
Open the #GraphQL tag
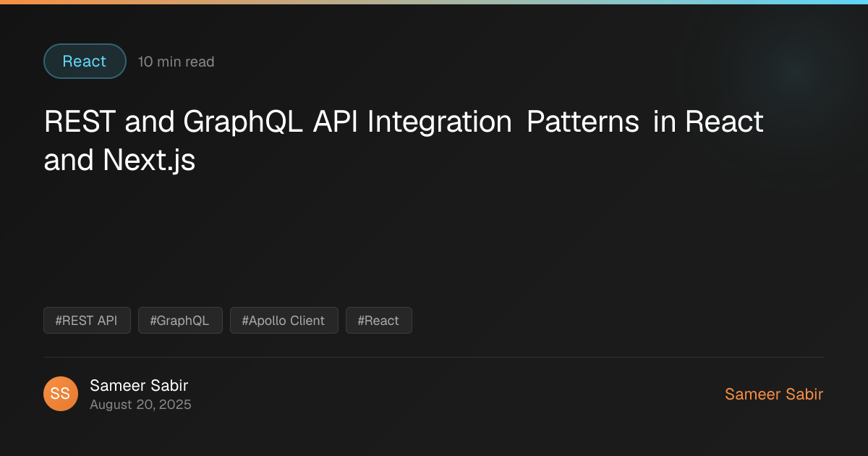click(180, 321)
